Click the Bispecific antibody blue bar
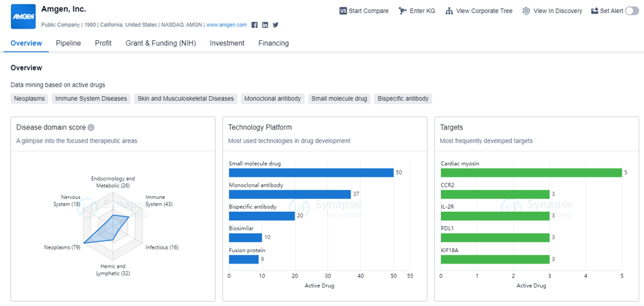This screenshot has height=306, width=644. pos(261,216)
